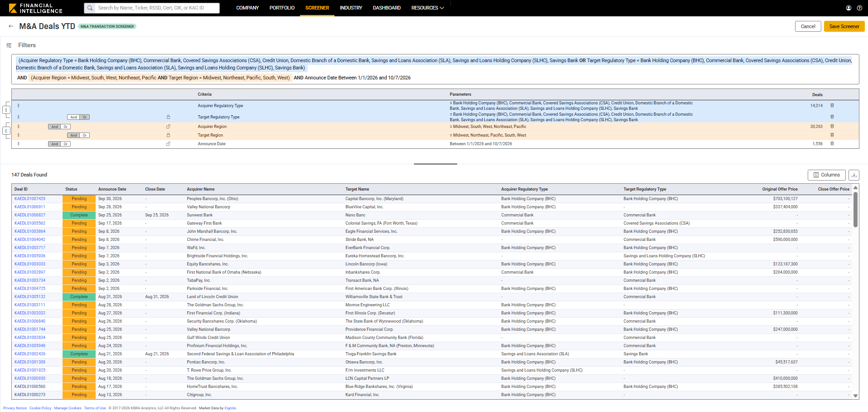Image resolution: width=868 pixels, height=412 pixels.
Task: Click the Save Screener button
Action: click(844, 26)
